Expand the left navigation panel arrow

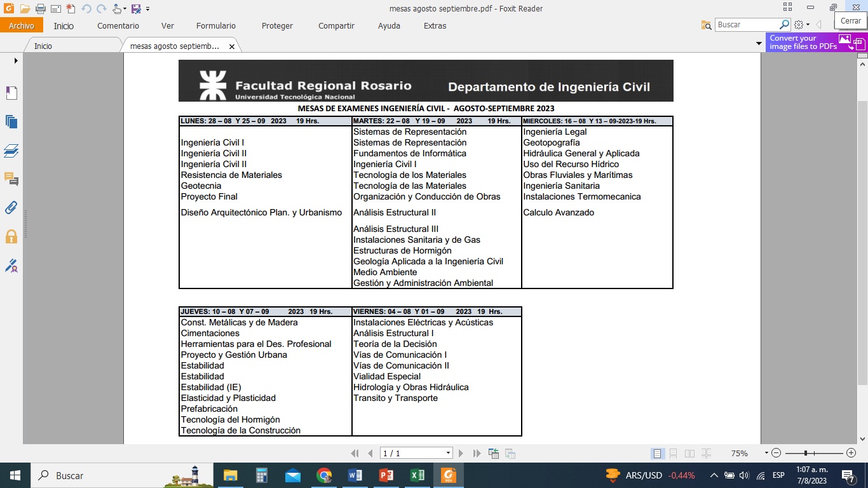point(16,61)
